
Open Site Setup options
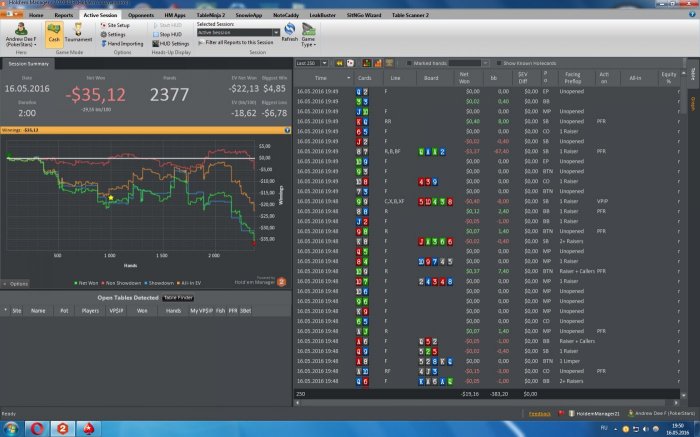(x=118, y=24)
